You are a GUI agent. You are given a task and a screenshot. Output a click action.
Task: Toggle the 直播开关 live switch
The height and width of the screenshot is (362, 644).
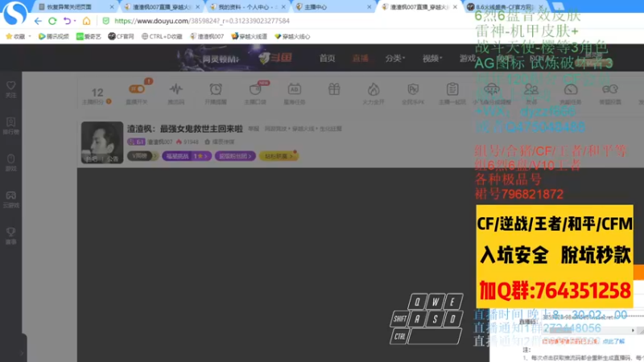pyautogui.click(x=137, y=89)
